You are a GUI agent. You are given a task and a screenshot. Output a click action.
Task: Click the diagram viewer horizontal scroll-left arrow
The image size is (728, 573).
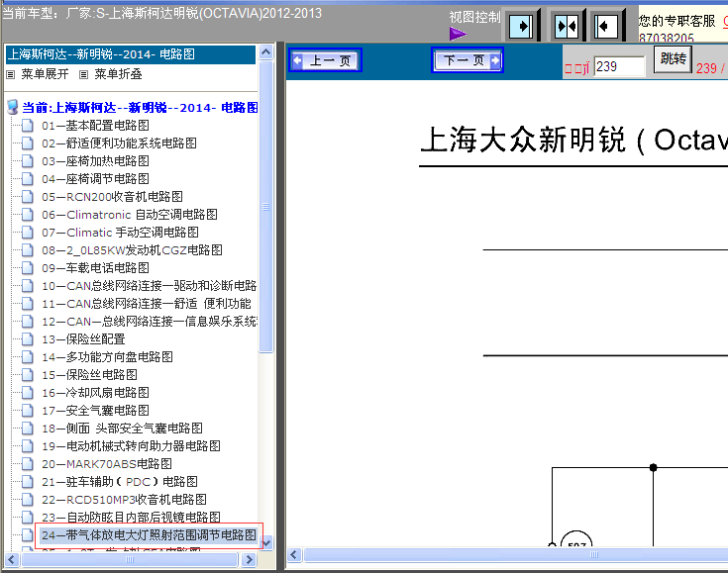294,554
